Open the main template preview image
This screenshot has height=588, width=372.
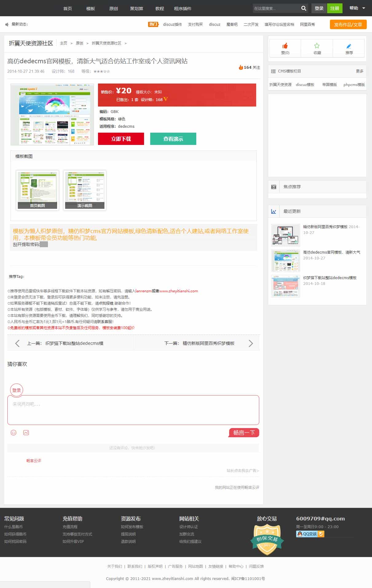click(52, 114)
